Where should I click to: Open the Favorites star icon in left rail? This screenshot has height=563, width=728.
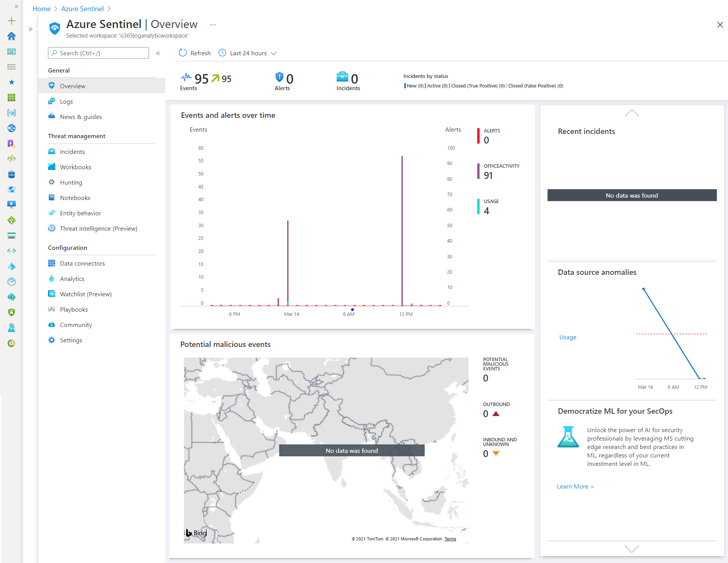(12, 82)
